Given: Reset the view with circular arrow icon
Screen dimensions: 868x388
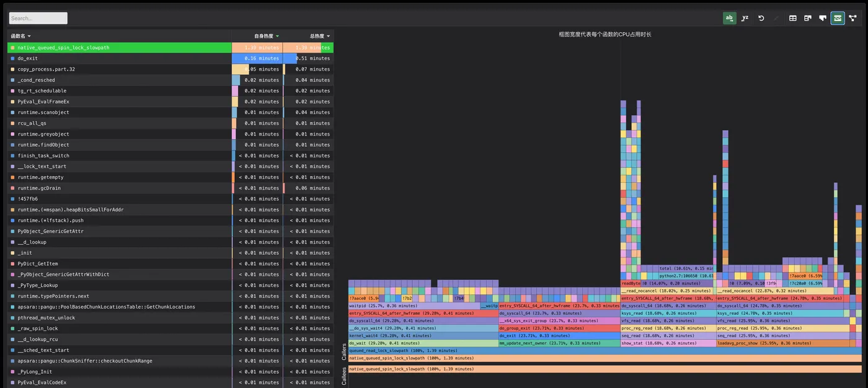Looking at the screenshot, I should (x=761, y=18).
